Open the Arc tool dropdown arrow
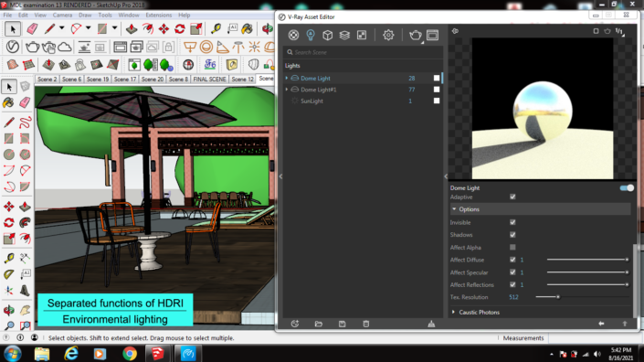 88,28
